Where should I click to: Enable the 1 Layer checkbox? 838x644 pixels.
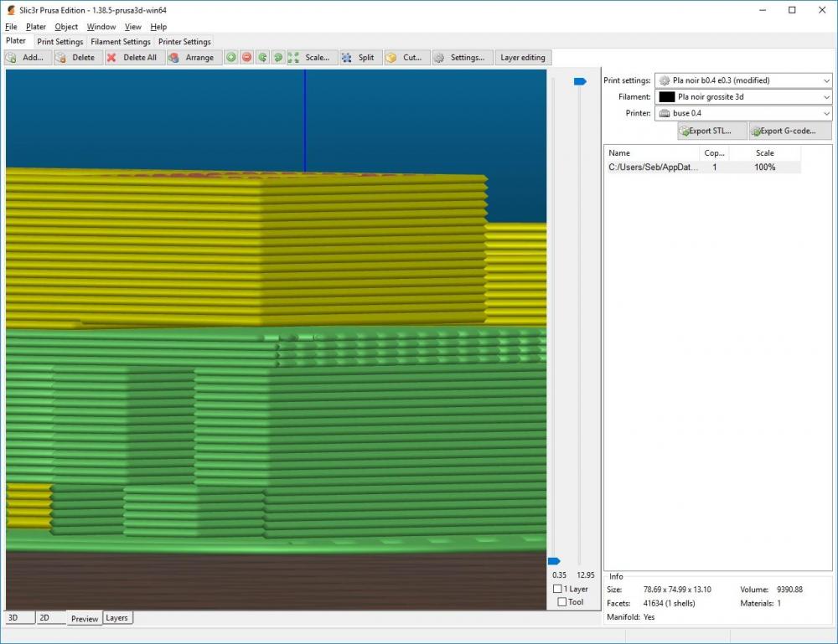click(x=558, y=590)
